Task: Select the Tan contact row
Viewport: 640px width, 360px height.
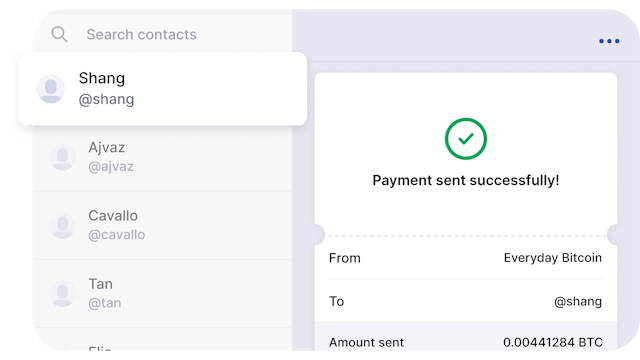Action: [x=162, y=293]
